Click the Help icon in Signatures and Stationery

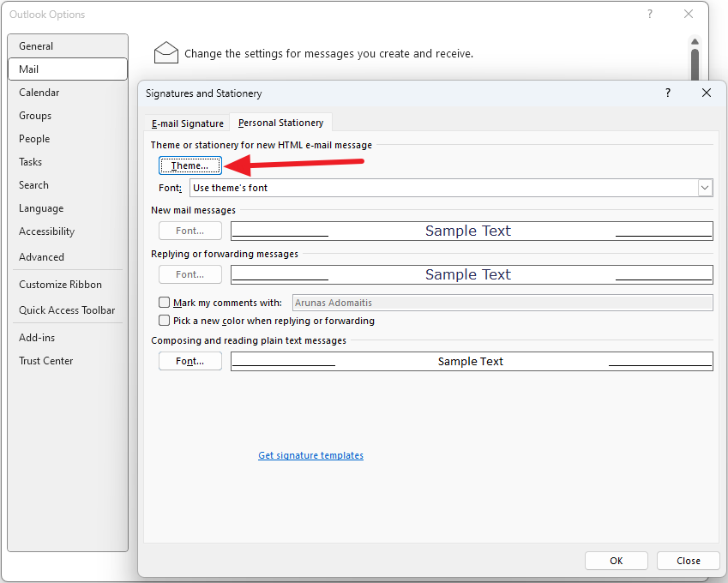click(667, 93)
